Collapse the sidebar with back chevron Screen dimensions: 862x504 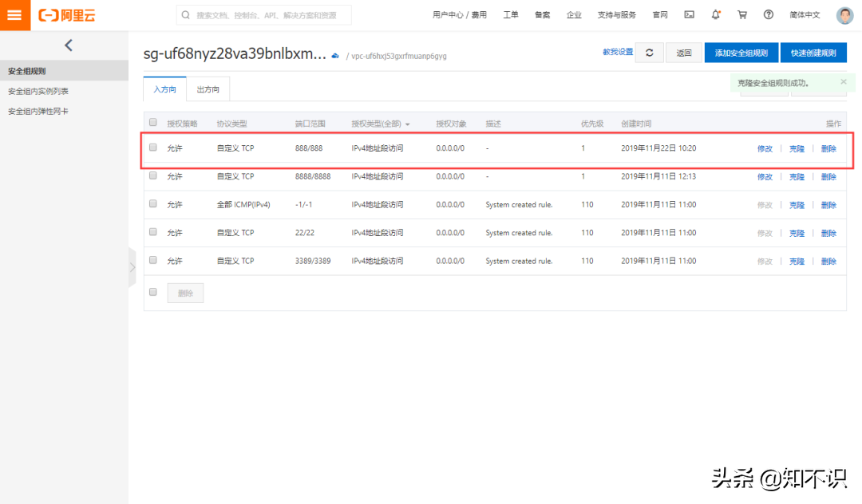pyautogui.click(x=68, y=45)
